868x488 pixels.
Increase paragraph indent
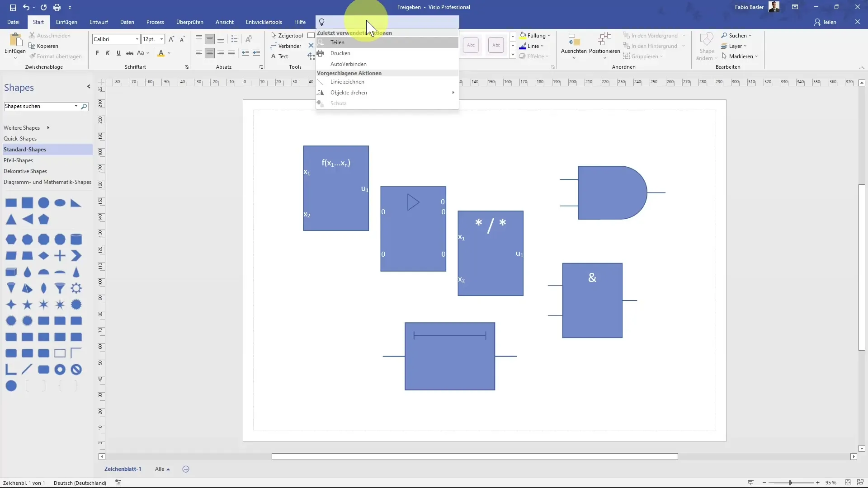click(256, 53)
